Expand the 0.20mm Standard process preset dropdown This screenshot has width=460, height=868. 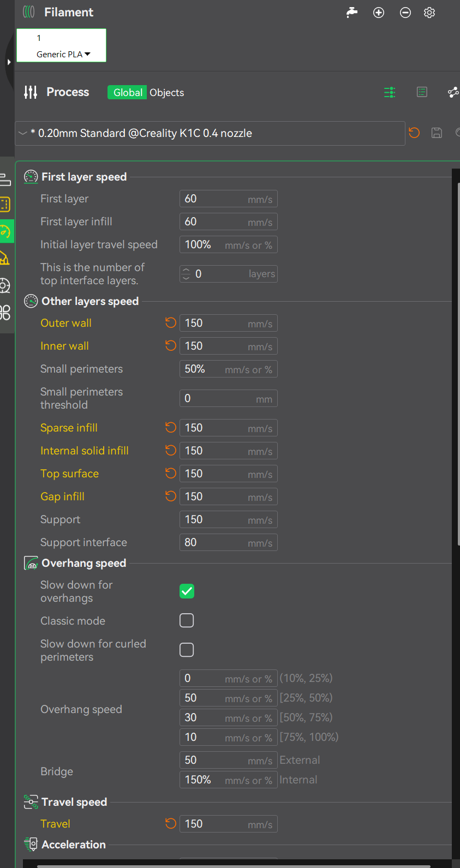tap(23, 133)
